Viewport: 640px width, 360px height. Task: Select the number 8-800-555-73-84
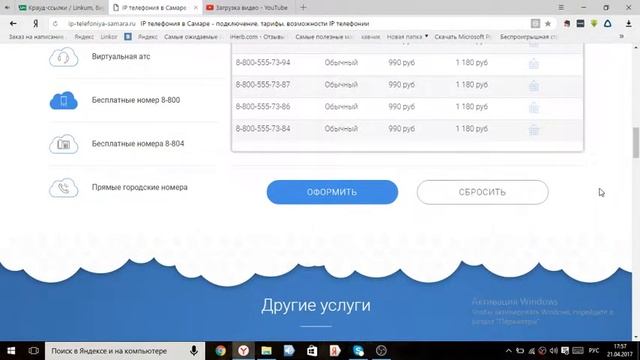[x=263, y=129]
